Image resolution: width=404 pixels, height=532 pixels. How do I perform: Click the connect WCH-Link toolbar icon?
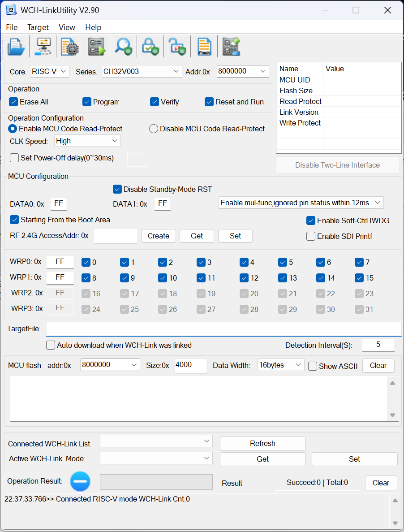click(x=43, y=47)
